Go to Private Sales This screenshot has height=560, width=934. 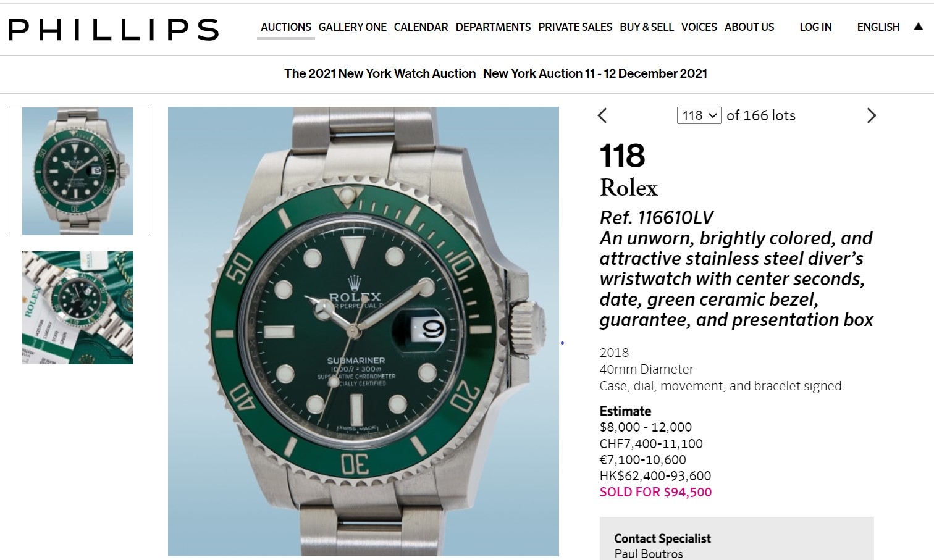[575, 27]
